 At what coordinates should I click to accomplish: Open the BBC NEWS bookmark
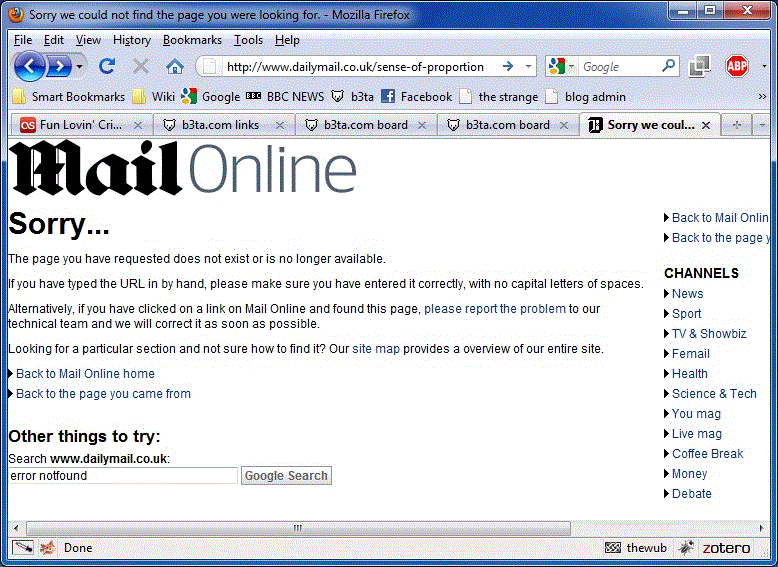pos(285,97)
